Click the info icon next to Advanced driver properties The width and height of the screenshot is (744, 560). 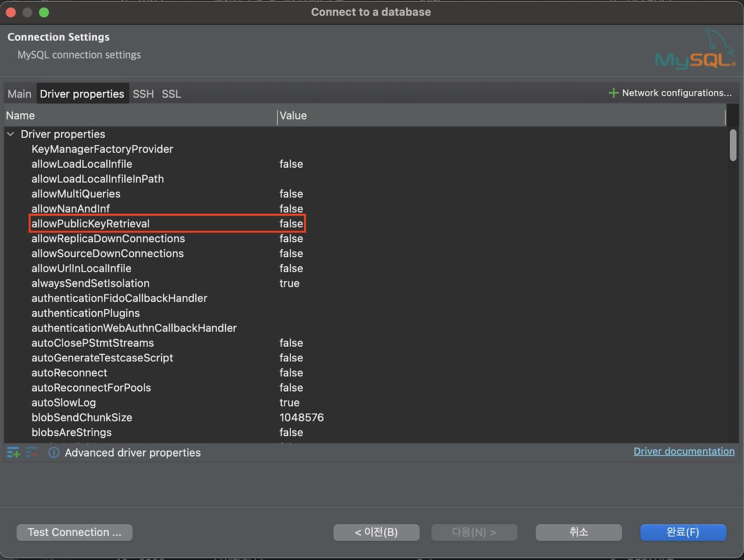pyautogui.click(x=53, y=453)
